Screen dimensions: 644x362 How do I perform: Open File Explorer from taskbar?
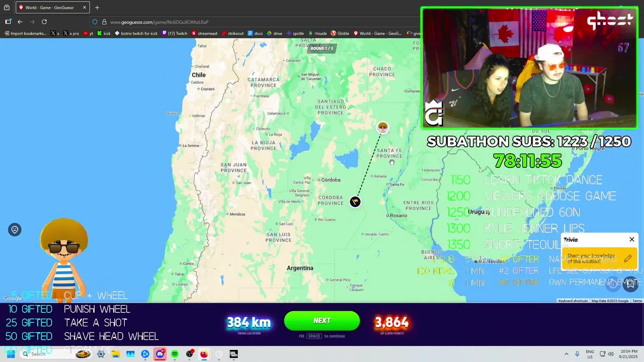pos(116,354)
